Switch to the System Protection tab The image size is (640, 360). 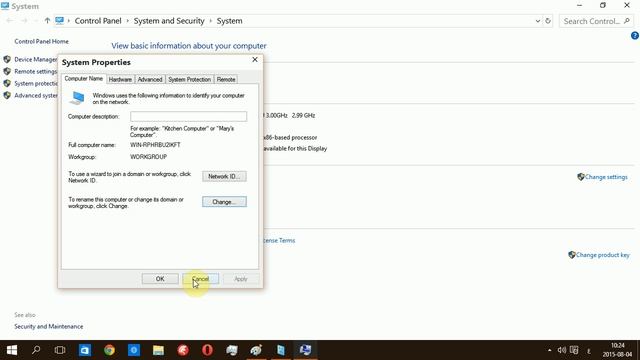189,79
